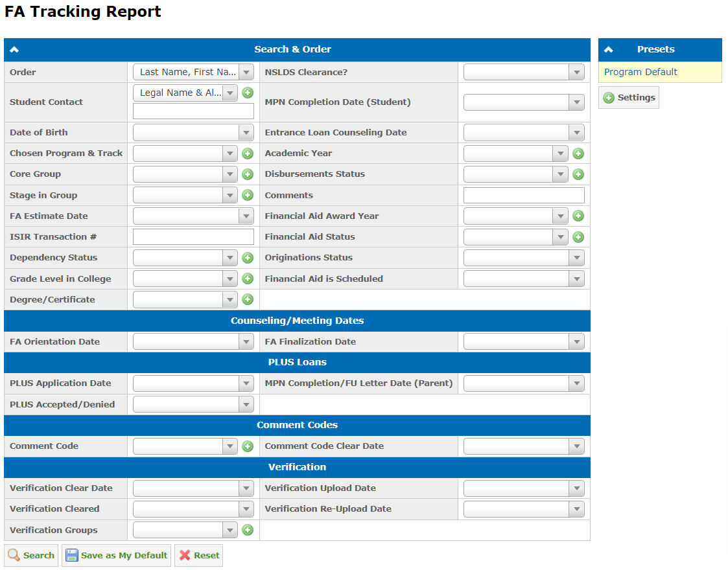Open the Comment Code dropdown
The image size is (728, 570).
tap(185, 446)
